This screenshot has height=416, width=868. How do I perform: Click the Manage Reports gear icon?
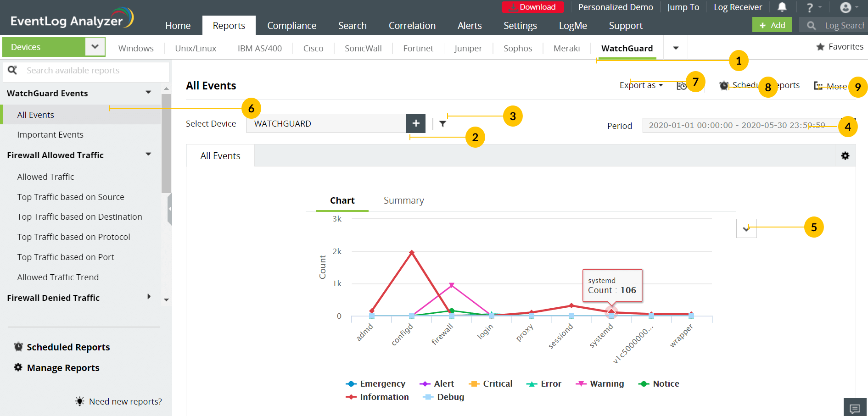(x=18, y=367)
